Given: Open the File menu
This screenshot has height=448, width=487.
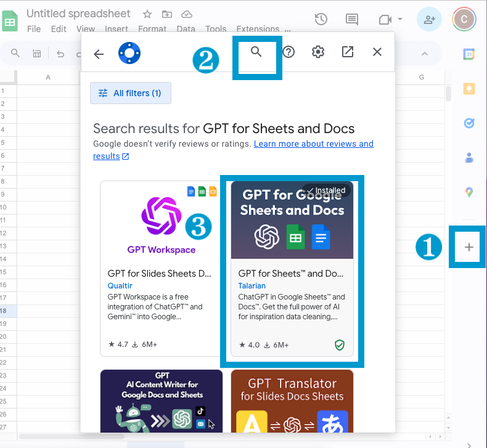Looking at the screenshot, I should [34, 29].
